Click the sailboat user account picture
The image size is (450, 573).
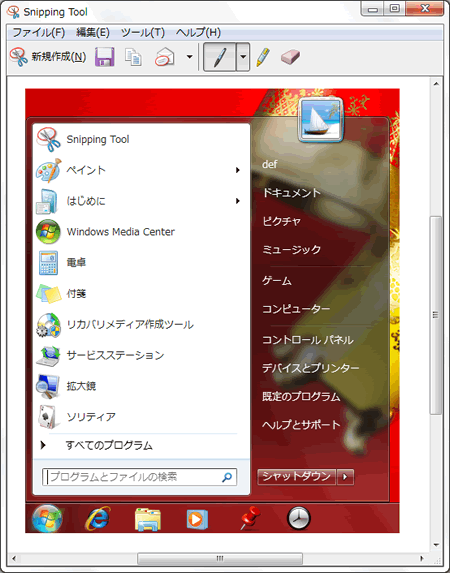click(321, 119)
